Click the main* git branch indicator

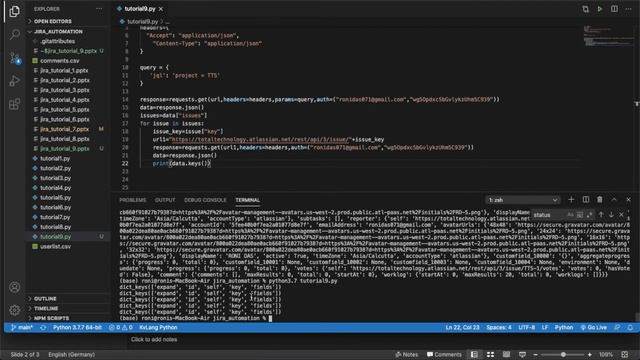(x=22, y=327)
